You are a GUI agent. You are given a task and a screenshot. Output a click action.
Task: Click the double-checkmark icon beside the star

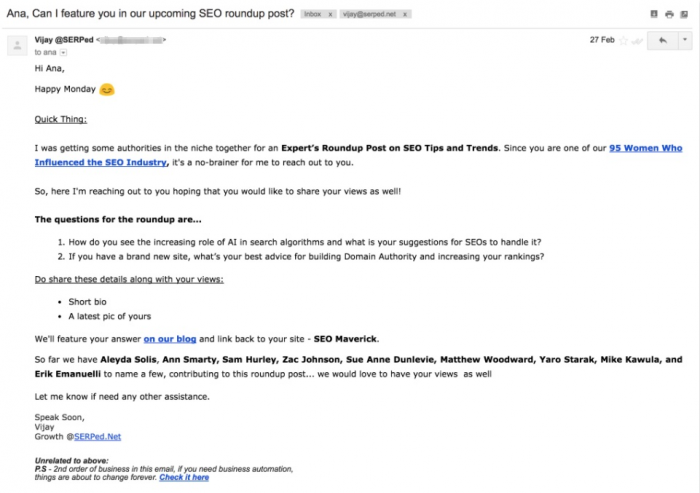pos(637,42)
